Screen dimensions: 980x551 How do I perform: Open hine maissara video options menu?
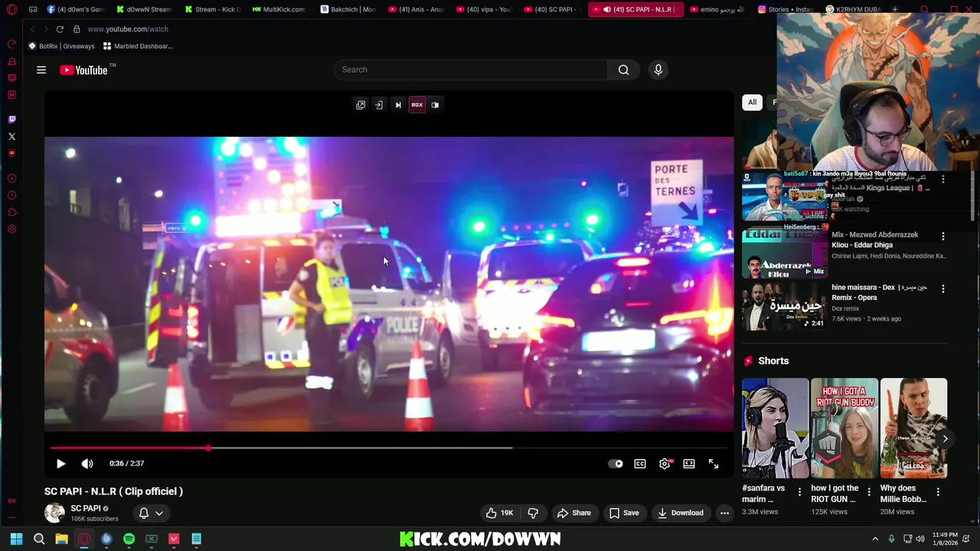point(943,289)
